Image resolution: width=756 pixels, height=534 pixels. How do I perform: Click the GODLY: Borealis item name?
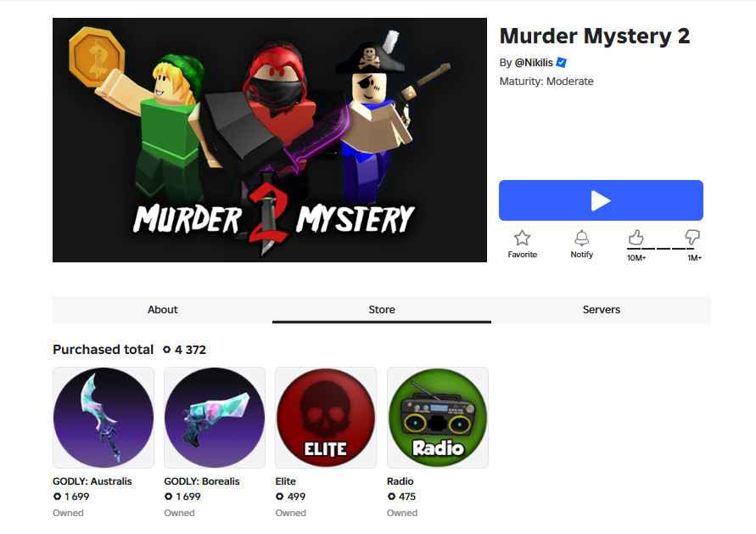pos(202,481)
